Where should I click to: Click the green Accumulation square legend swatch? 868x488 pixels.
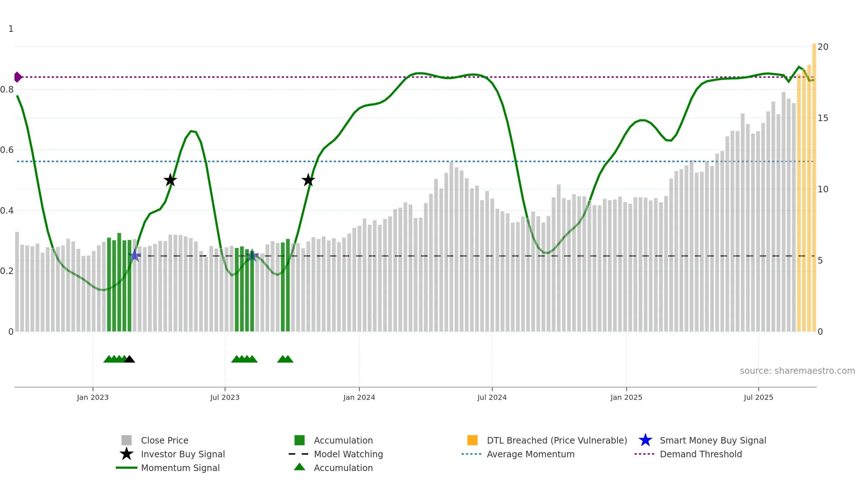[x=299, y=440]
